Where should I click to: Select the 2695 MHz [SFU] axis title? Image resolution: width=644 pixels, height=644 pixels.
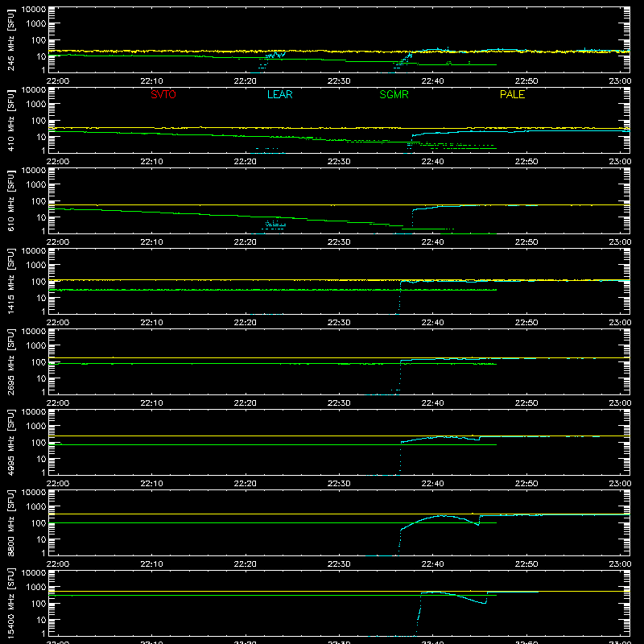[10, 361]
